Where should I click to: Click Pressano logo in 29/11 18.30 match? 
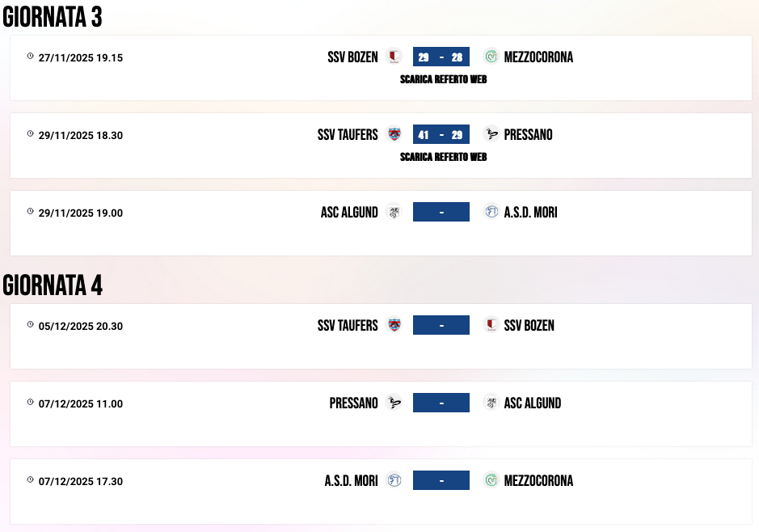tap(491, 134)
